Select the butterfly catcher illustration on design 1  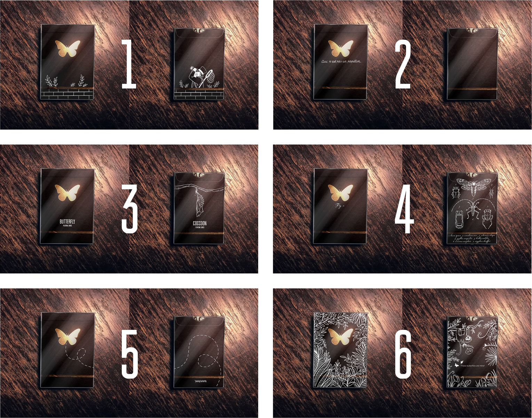pyautogui.click(x=200, y=76)
